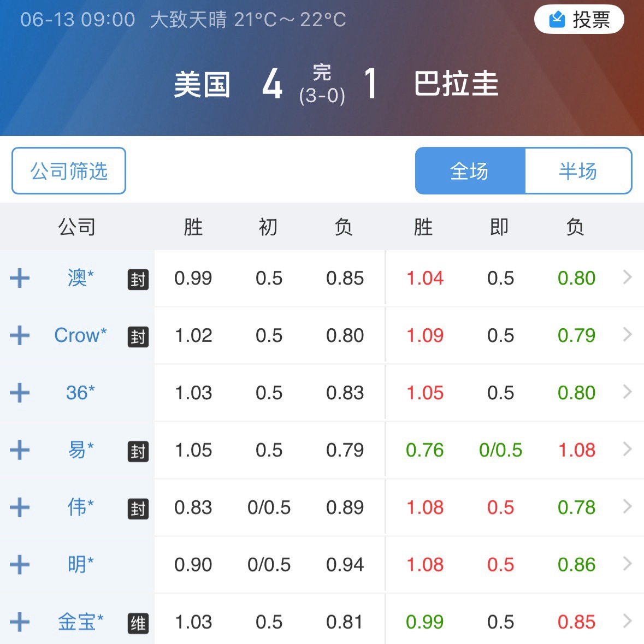Tap the 初 initial odds column header
644x644 pixels.
tap(268, 227)
